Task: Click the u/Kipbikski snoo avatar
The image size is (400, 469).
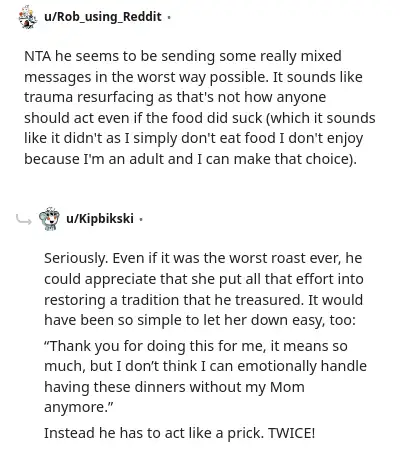Action: 49,219
